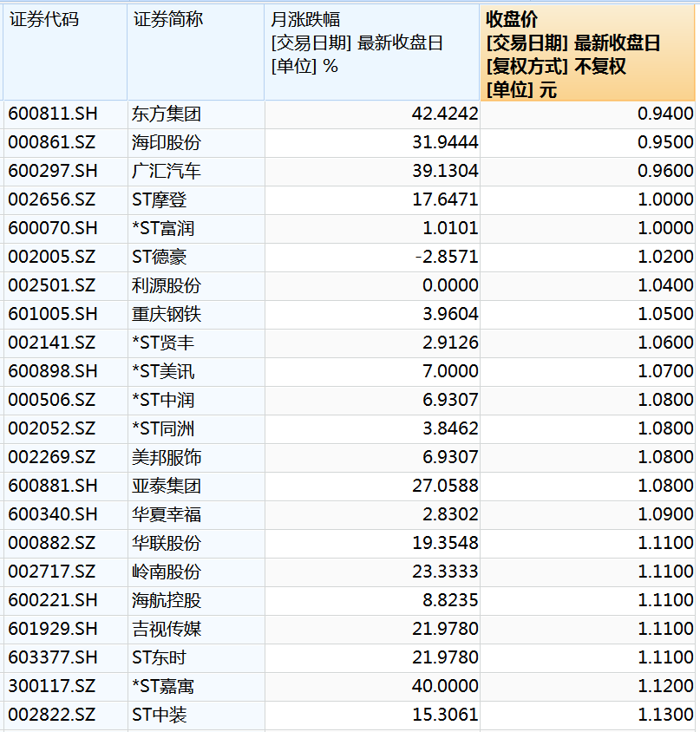This screenshot has width=700, height=732.
Task: Select the 2.9126 value cell
Action: point(372,343)
